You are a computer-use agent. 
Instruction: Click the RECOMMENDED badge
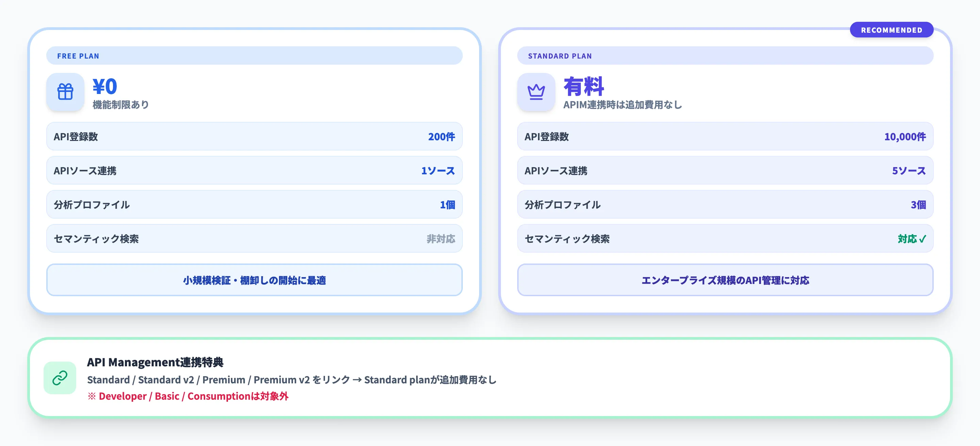coord(892,30)
